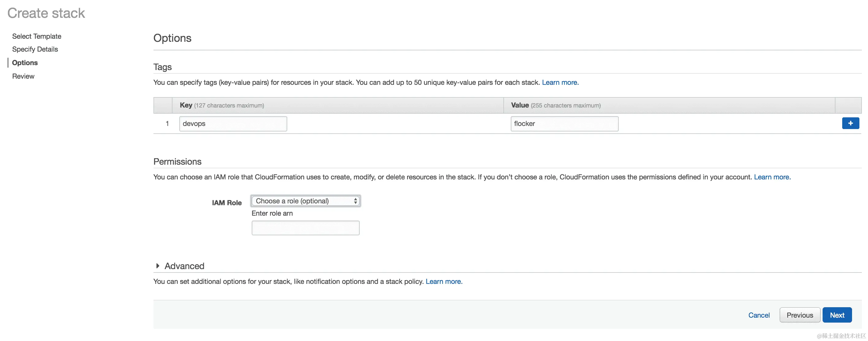Open Learn more link in Permissions section

[772, 177]
